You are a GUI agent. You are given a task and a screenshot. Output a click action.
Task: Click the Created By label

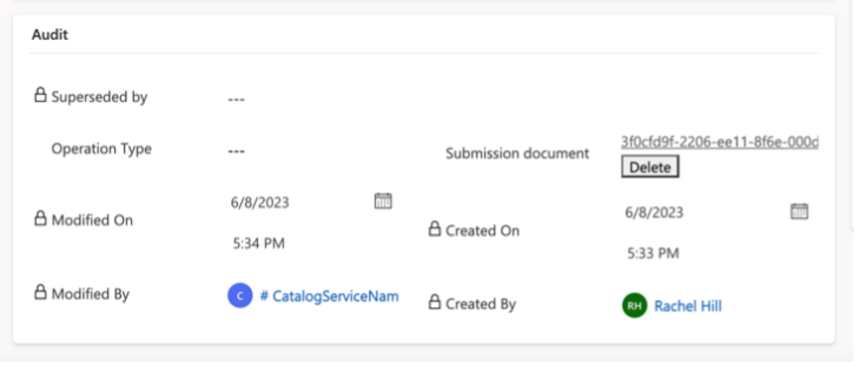[x=480, y=304]
